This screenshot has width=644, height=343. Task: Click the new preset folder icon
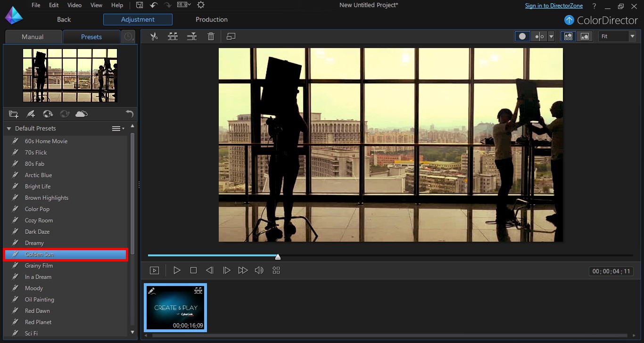pyautogui.click(x=14, y=114)
